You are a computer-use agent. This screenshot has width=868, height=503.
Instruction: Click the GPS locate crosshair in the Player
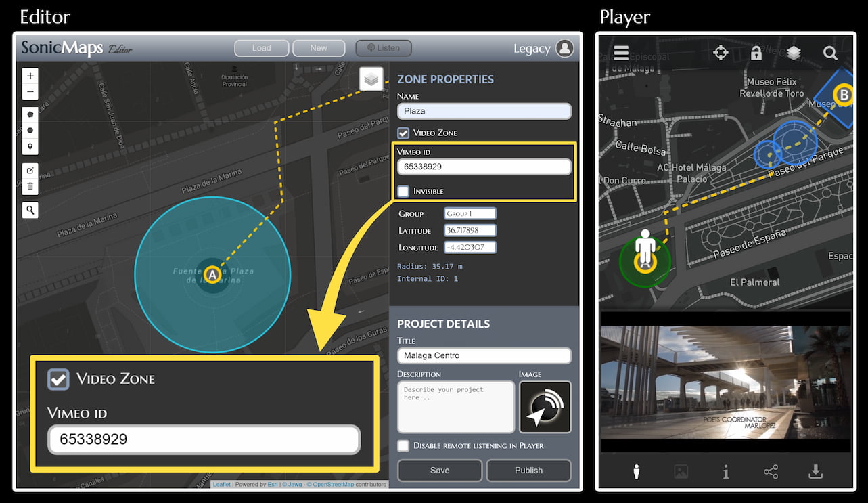(x=721, y=52)
